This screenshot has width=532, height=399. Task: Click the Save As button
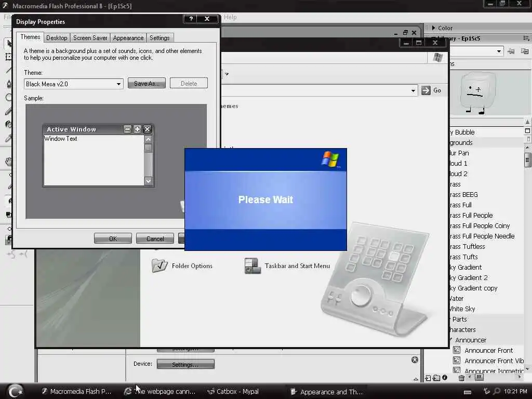(147, 83)
